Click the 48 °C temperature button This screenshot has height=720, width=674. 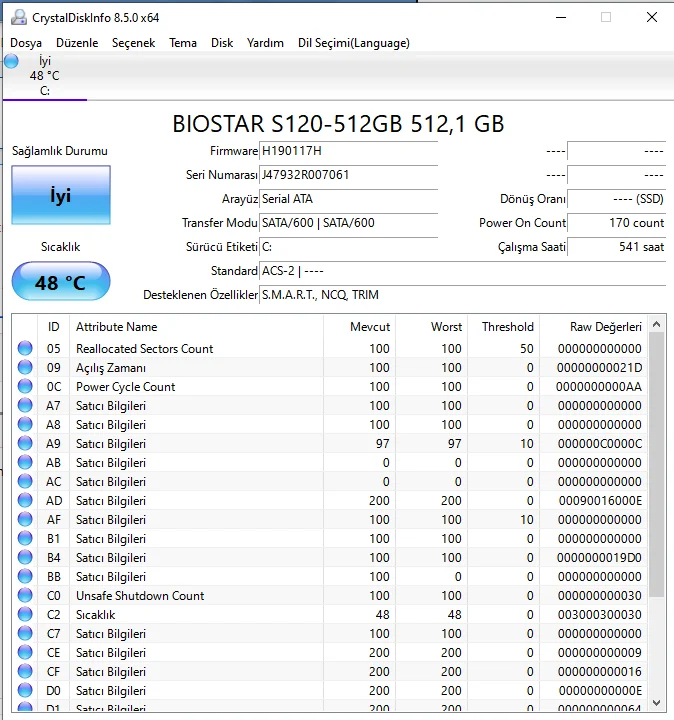[61, 282]
